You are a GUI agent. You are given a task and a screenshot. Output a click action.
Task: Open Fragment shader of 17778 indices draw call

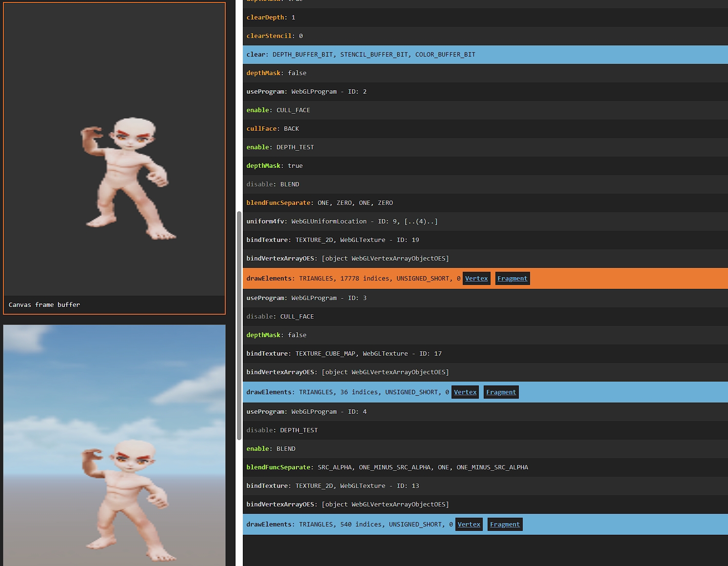pos(512,279)
